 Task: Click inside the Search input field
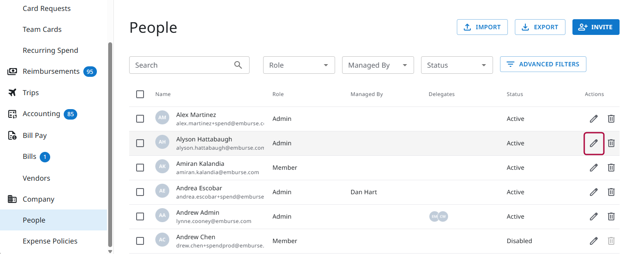(183, 65)
